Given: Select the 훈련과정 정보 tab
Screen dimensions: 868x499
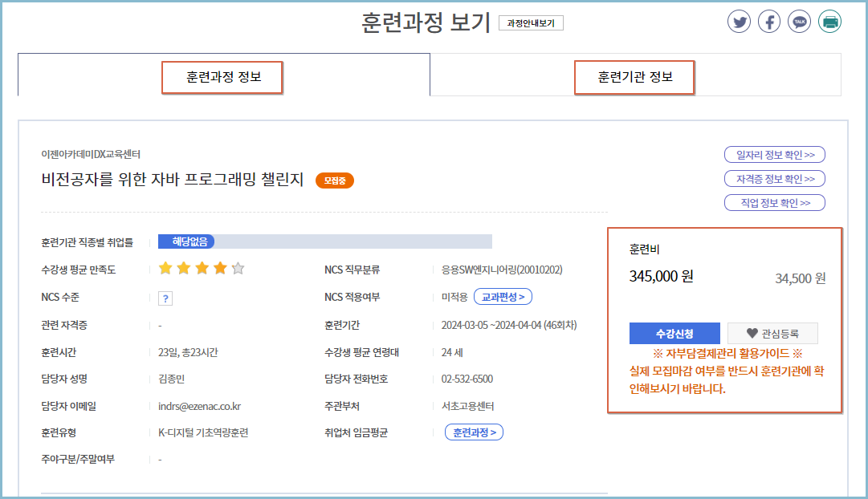Looking at the screenshot, I should click(x=222, y=77).
